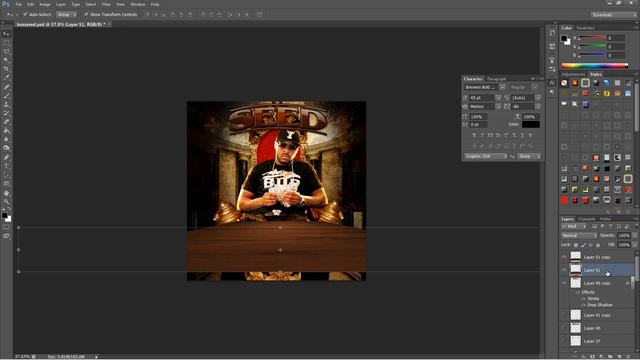Select the Move tool in the toolbox

pos(7,34)
